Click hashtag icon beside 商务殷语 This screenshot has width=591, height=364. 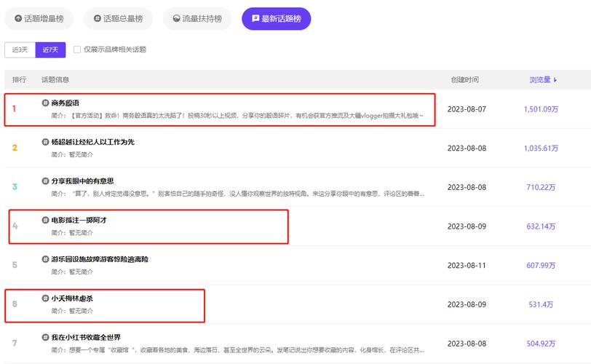pos(45,103)
